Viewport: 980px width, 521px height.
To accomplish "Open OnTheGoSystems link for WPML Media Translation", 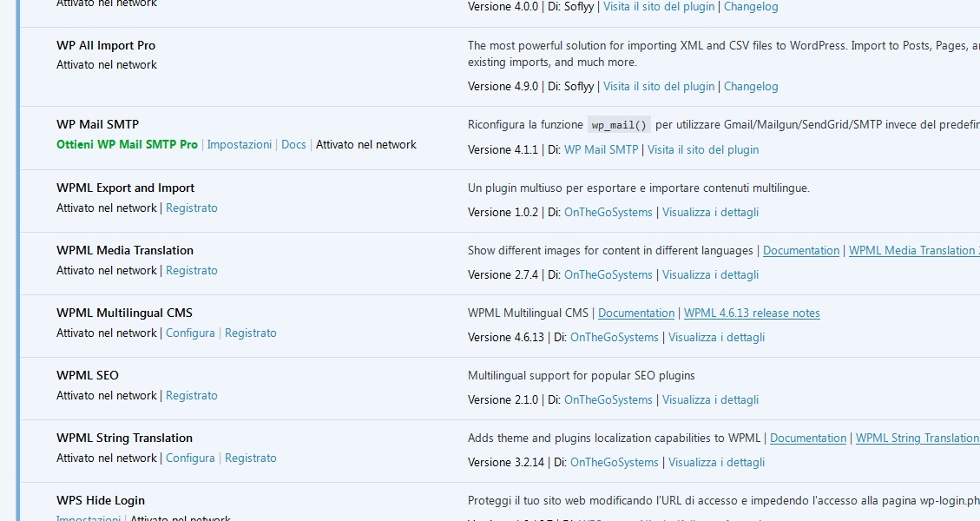I will (x=608, y=274).
